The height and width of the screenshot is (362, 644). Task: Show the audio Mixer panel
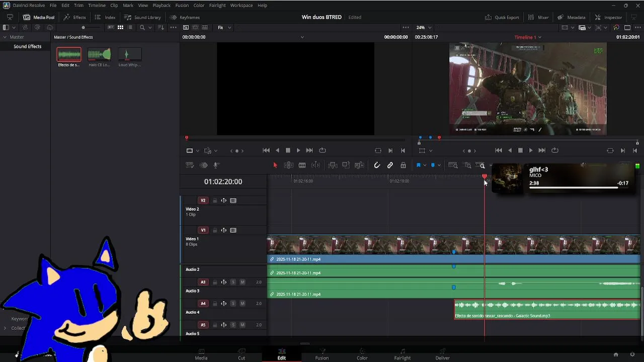click(538, 17)
